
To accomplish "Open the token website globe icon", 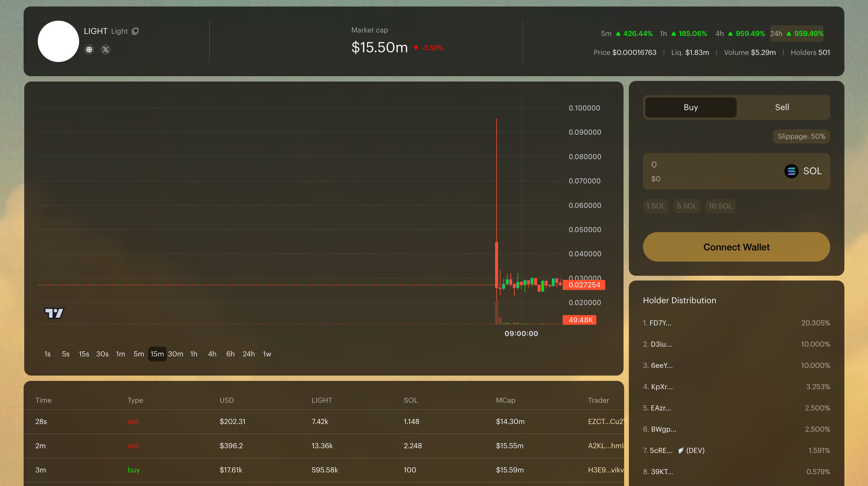I will click(x=89, y=50).
